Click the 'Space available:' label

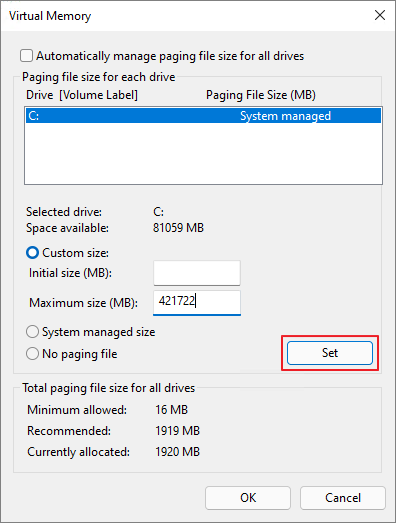click(67, 228)
